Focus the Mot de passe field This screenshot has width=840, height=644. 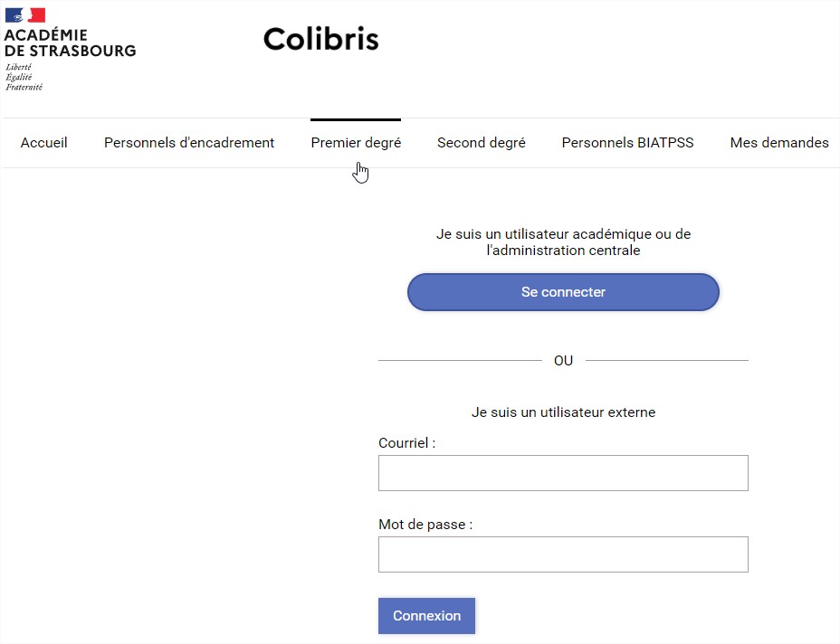click(563, 554)
